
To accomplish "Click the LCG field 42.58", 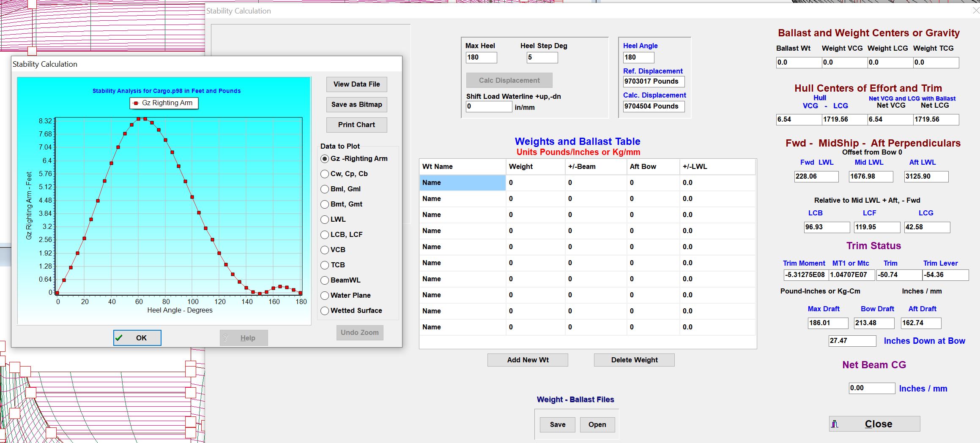I will pos(927,227).
